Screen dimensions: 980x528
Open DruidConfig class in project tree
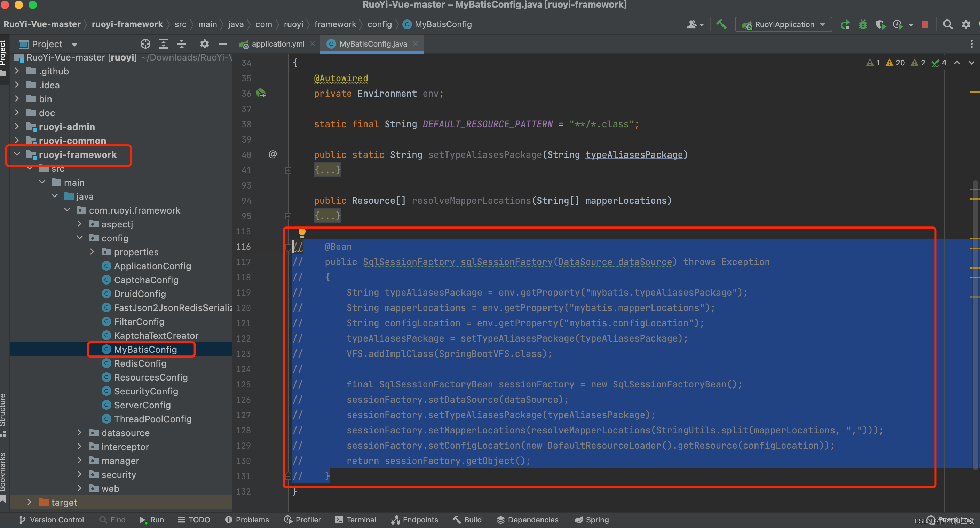click(x=140, y=294)
